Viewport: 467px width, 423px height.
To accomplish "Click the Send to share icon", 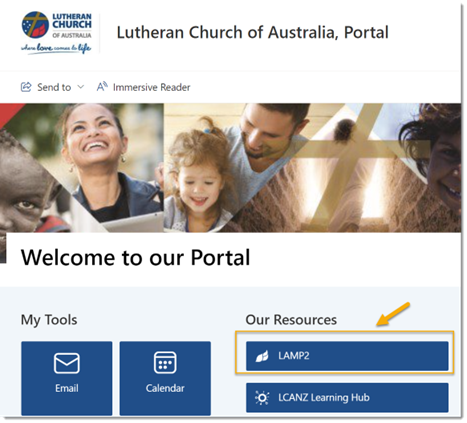I will (x=26, y=87).
